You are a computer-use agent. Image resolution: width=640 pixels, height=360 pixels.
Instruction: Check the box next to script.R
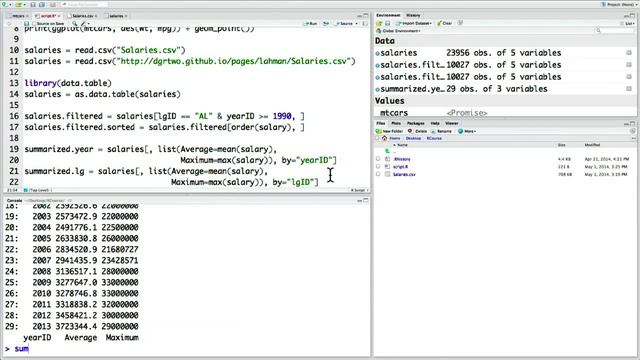[x=378, y=167]
